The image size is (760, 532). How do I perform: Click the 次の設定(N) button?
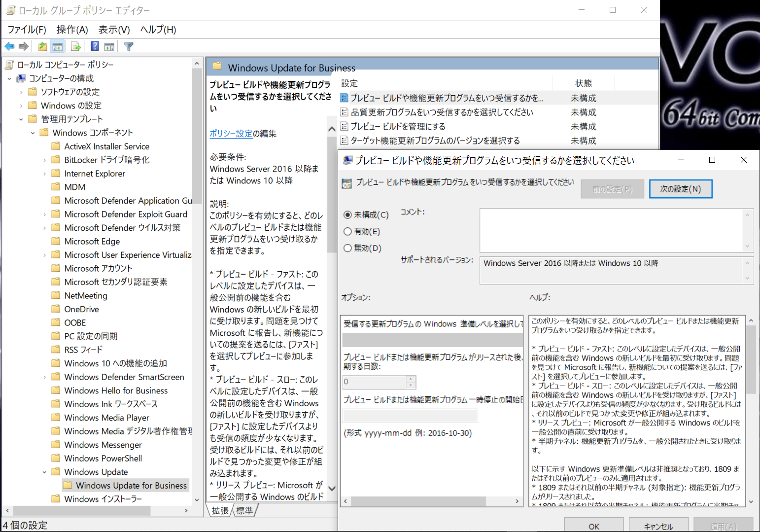(681, 189)
